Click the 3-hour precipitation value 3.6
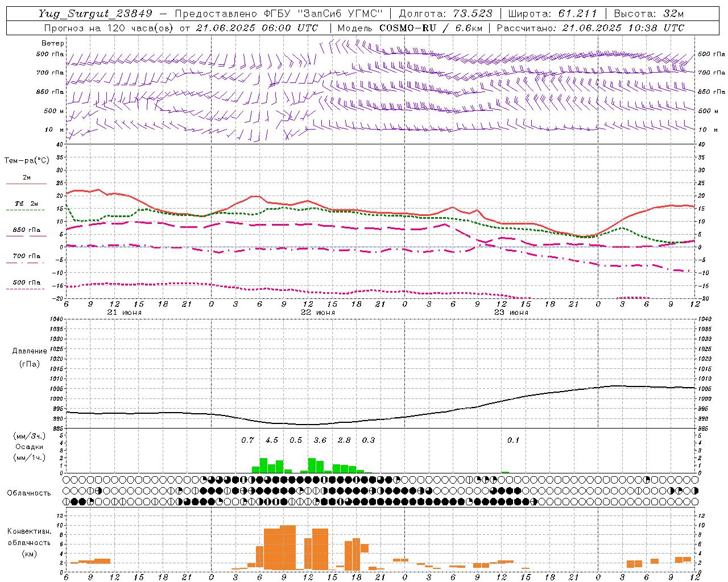 tap(320, 440)
